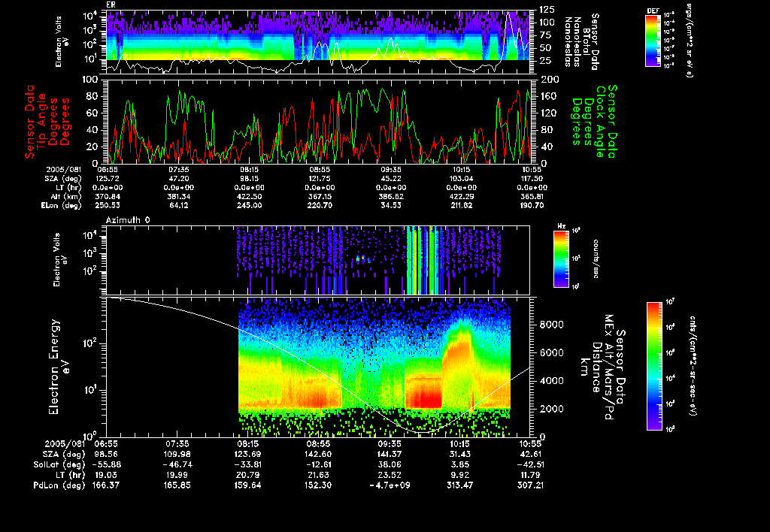Click the PdLon (deg) row label

59,485
